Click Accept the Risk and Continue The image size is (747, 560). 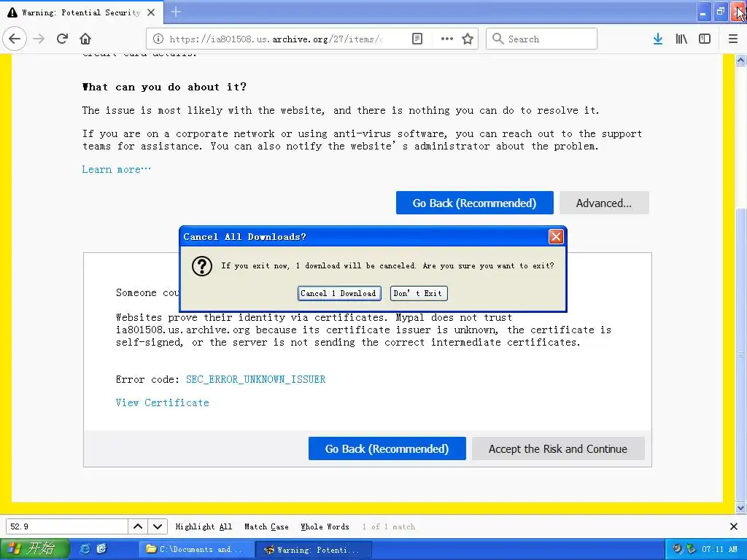(x=558, y=448)
